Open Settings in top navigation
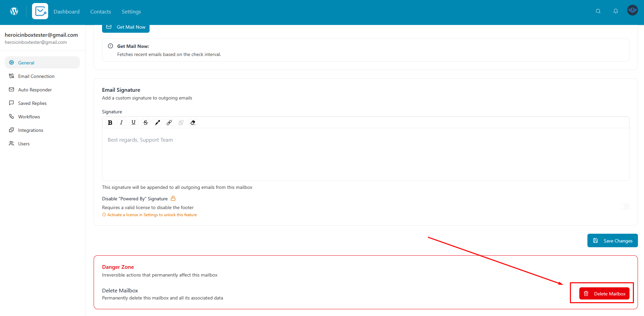The height and width of the screenshot is (316, 644). 131,12
